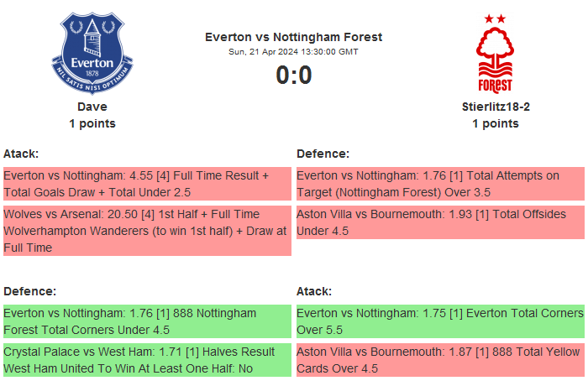The height and width of the screenshot is (386, 588).
Task: Click Dave's 1 points label
Action: pos(92,123)
